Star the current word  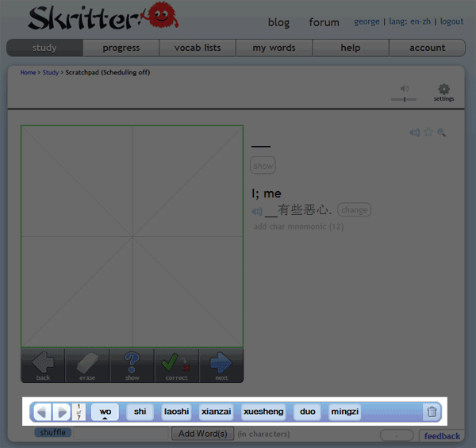(428, 132)
